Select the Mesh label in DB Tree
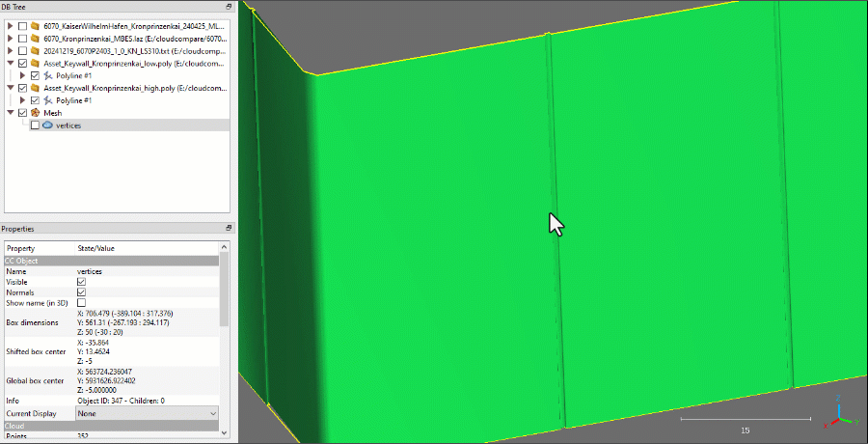The width and height of the screenshot is (868, 444). pos(53,113)
